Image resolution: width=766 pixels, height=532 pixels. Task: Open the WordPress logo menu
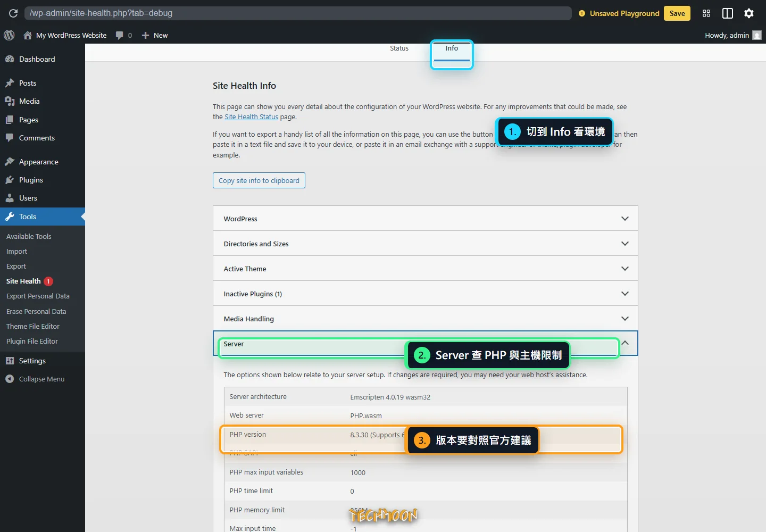coord(9,35)
